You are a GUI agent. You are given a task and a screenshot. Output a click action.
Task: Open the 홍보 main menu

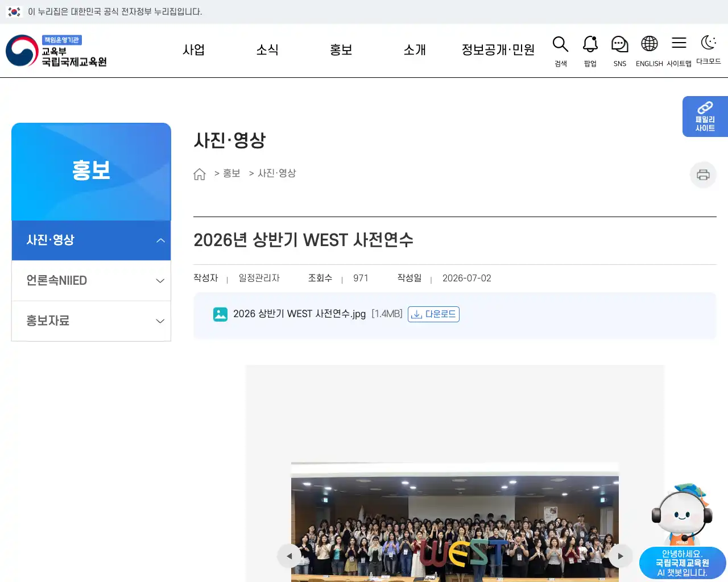(341, 50)
